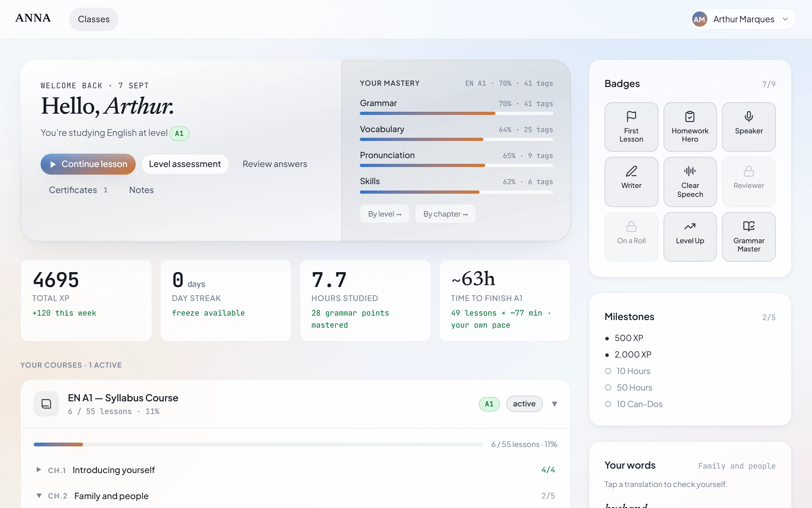This screenshot has height=508, width=812.
Task: Select the 50 Hours milestone circle
Action: pyautogui.click(x=608, y=387)
